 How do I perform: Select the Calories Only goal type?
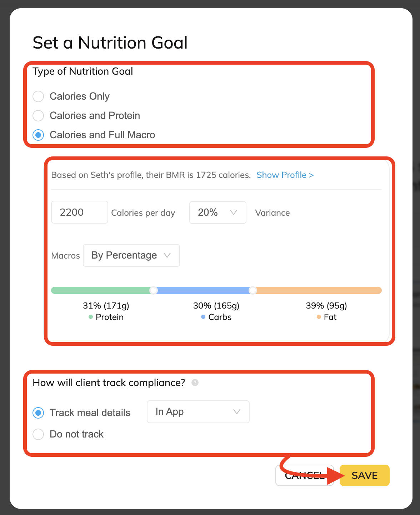coord(38,96)
